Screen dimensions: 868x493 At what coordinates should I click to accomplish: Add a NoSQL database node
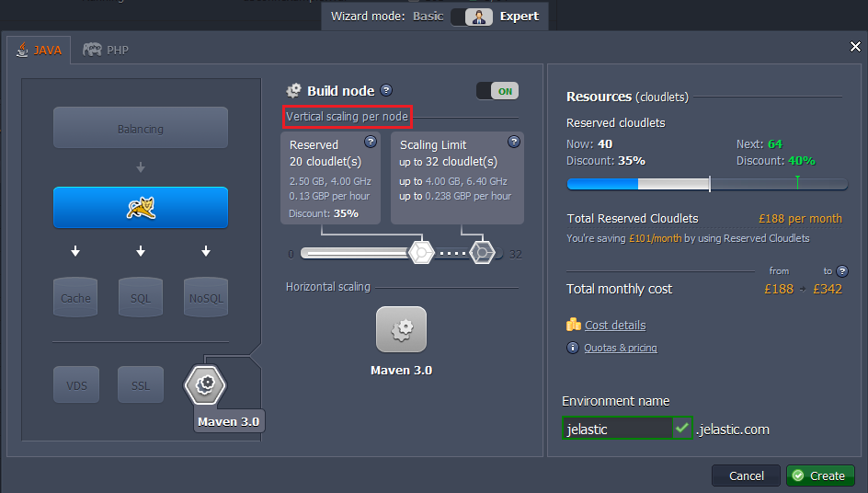pos(206,297)
